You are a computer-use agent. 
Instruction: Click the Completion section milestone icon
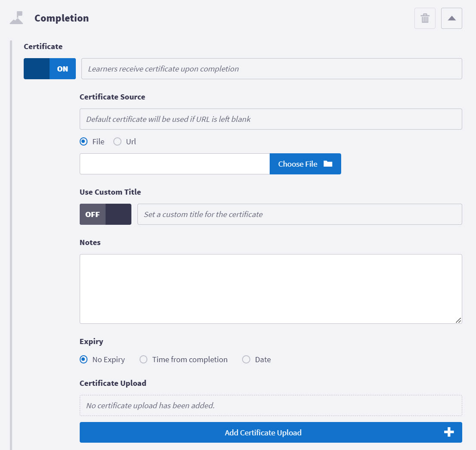coord(16,17)
